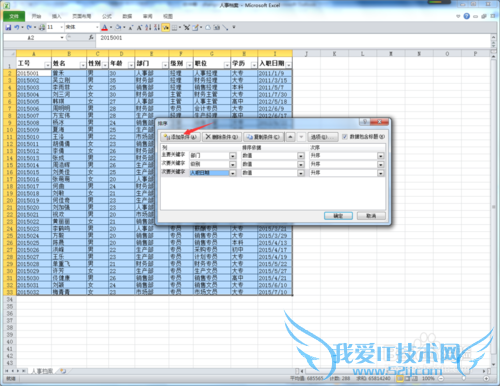500x386 pixels.
Task: Move sort level up arrow button
Action: (x=291, y=137)
